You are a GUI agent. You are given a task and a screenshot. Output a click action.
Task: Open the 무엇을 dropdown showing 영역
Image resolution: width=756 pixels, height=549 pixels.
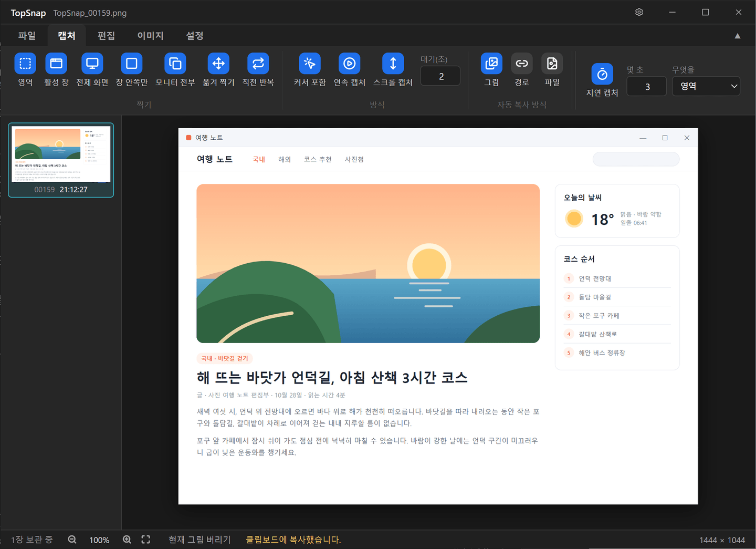coord(706,86)
